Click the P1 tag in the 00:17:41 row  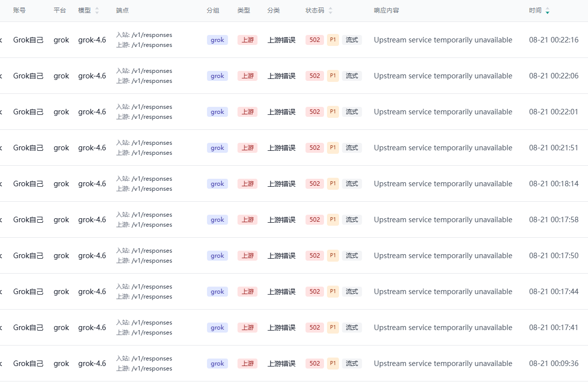333,328
